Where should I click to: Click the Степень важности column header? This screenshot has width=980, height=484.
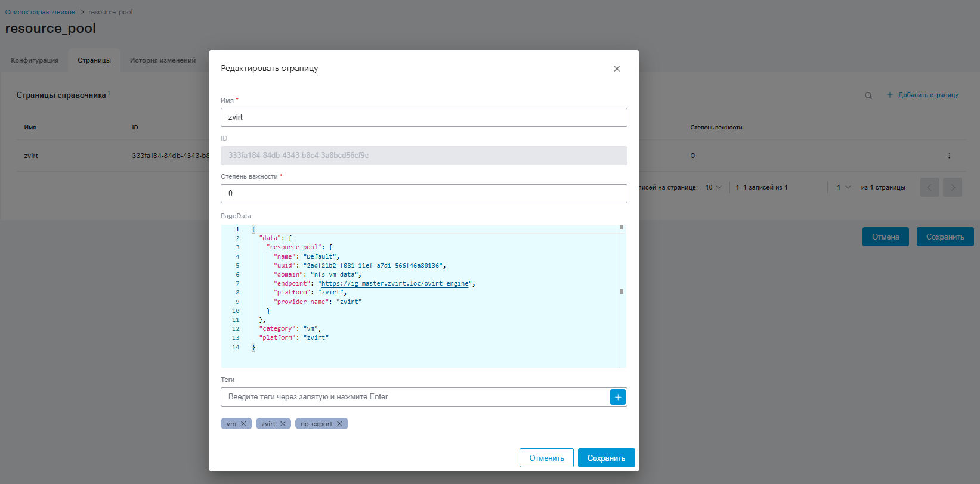click(716, 128)
